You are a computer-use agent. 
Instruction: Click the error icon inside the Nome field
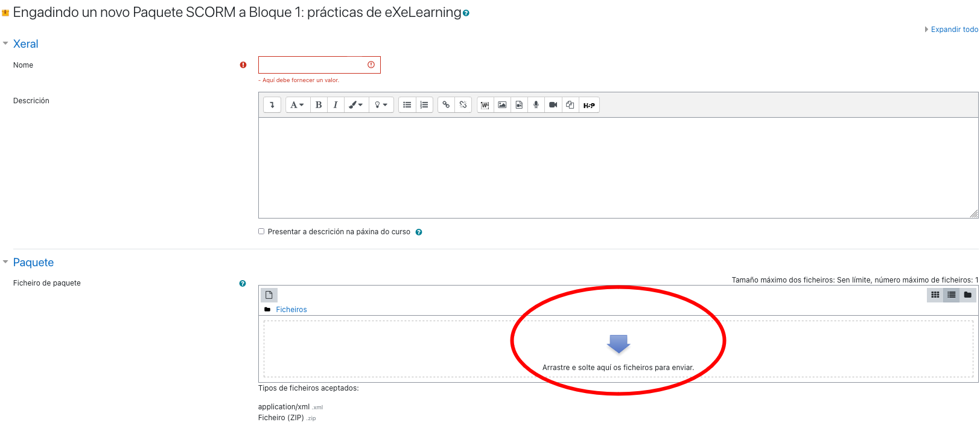coord(371,65)
